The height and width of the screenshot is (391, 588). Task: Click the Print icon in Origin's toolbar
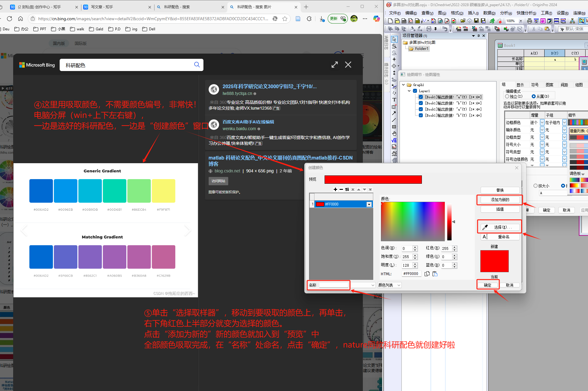pos(530,21)
